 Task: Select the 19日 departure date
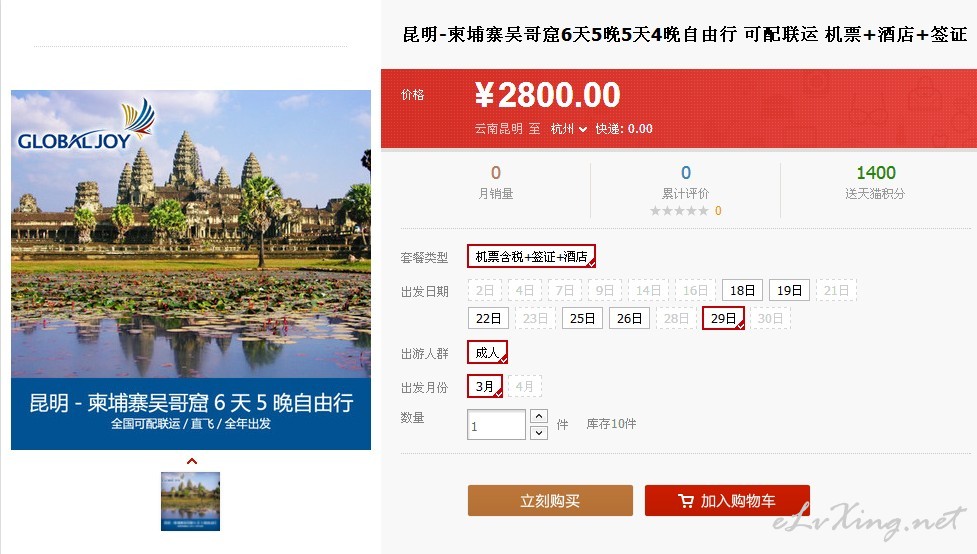pos(789,290)
